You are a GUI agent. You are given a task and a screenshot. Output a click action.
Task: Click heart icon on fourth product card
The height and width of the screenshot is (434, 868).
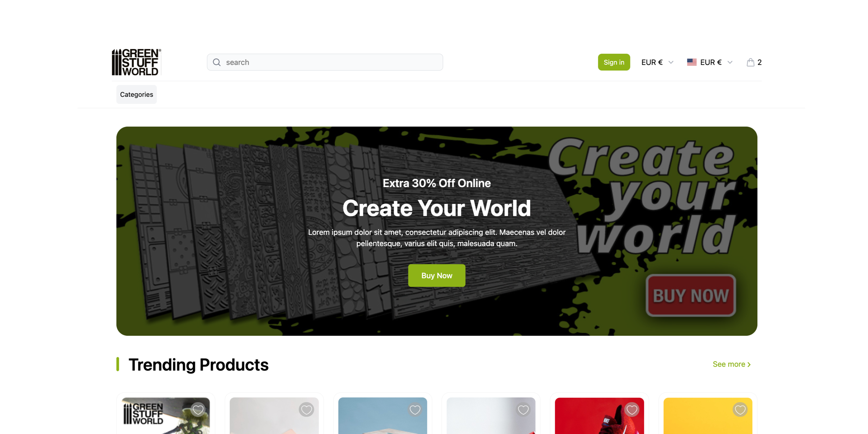coord(523,410)
